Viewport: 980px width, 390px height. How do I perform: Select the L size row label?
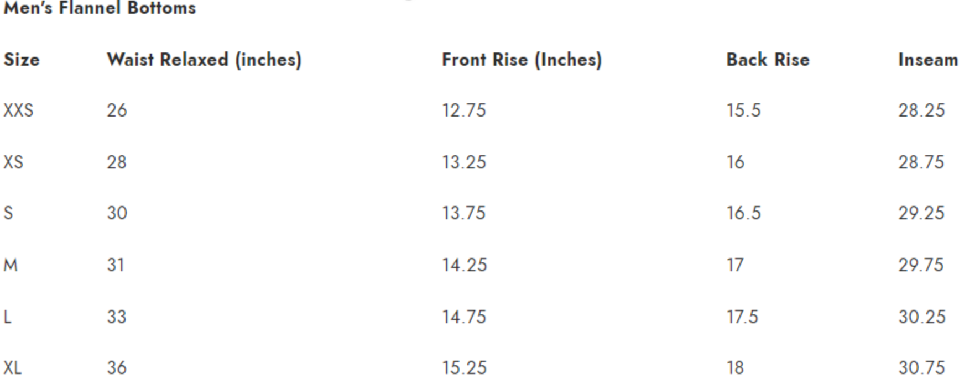(7, 317)
